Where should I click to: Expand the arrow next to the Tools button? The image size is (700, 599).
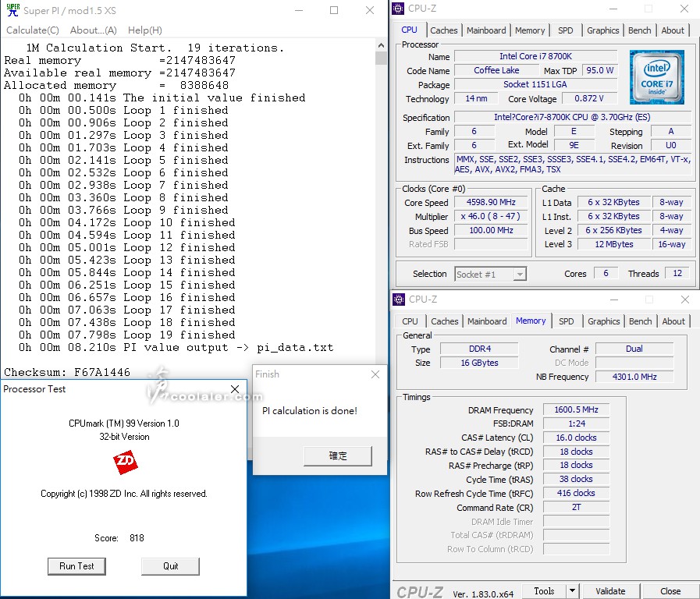click(572, 591)
